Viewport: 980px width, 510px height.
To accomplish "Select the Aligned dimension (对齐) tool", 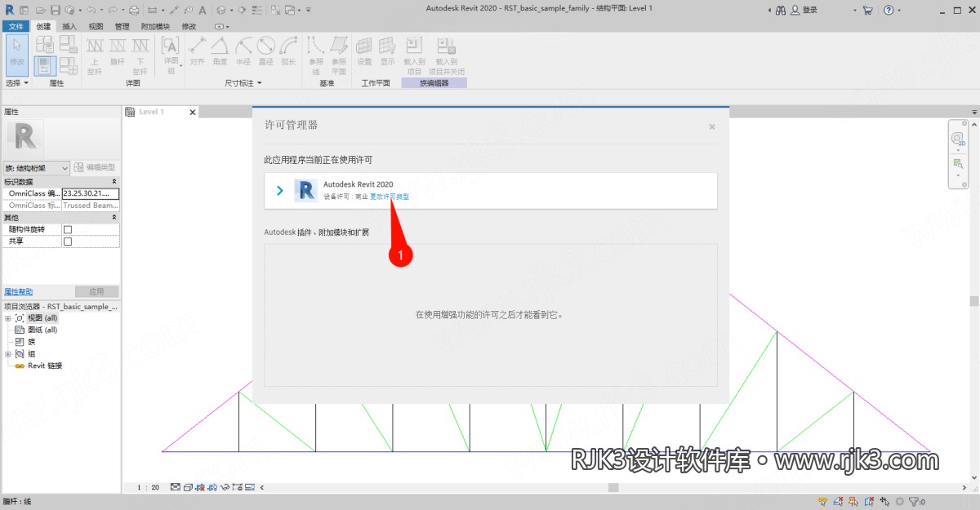I will click(197, 51).
